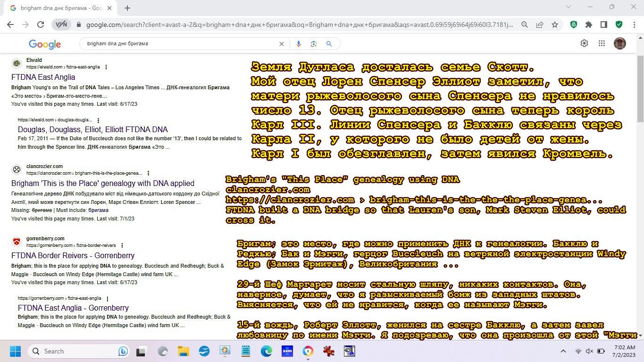Share this page from address bar
This screenshot has width=644, height=362.
(540, 25)
